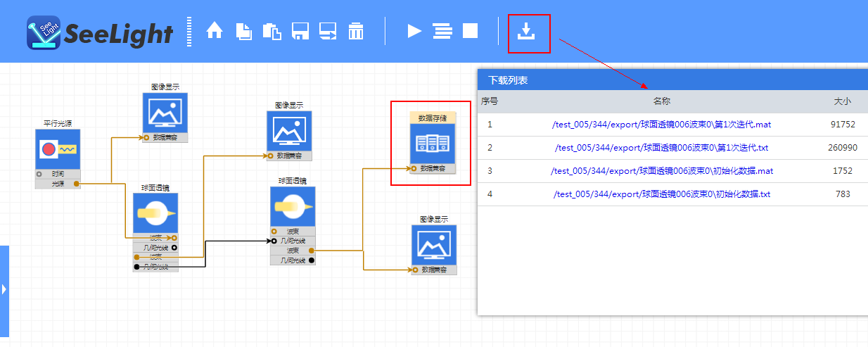The image size is (868, 347).
Task: Open the 初始化数据.mat download link
Action: [x=661, y=171]
